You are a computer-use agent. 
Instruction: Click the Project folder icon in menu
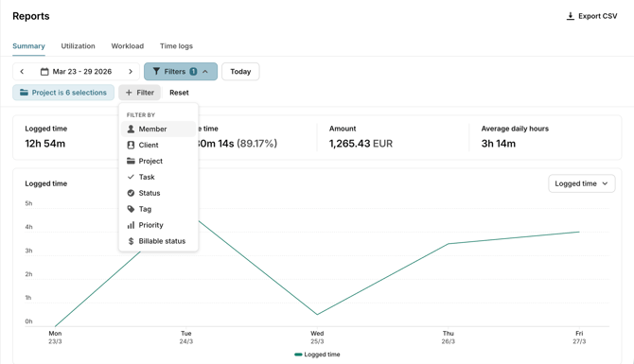[131, 161]
